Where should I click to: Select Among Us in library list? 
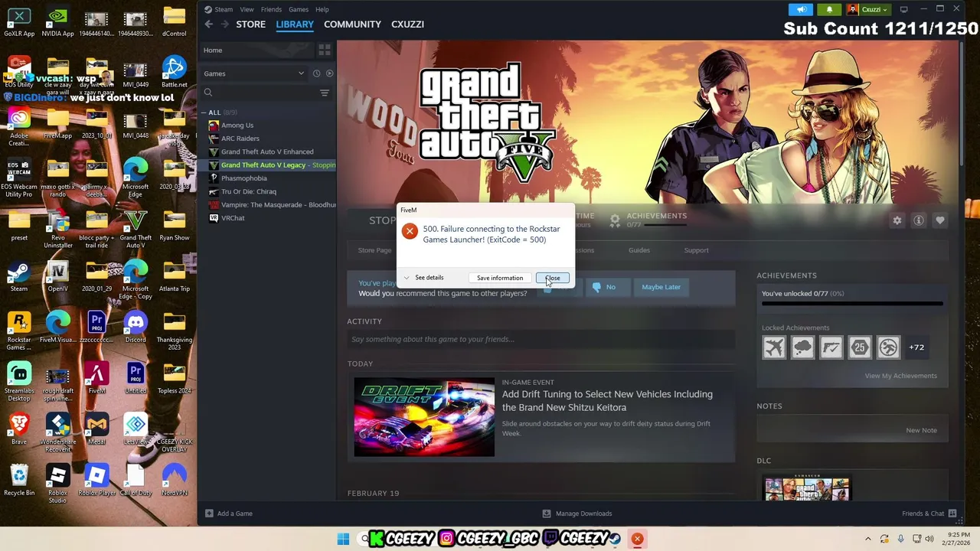coord(237,126)
